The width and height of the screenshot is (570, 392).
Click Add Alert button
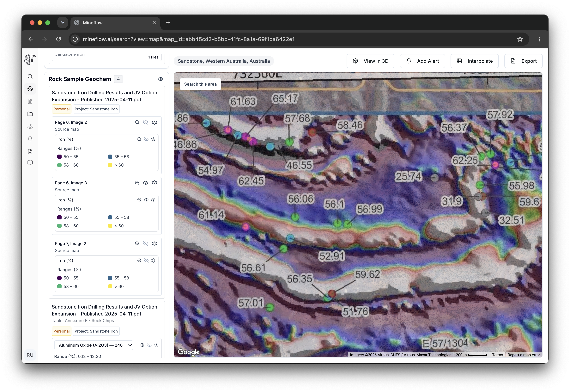tap(422, 61)
